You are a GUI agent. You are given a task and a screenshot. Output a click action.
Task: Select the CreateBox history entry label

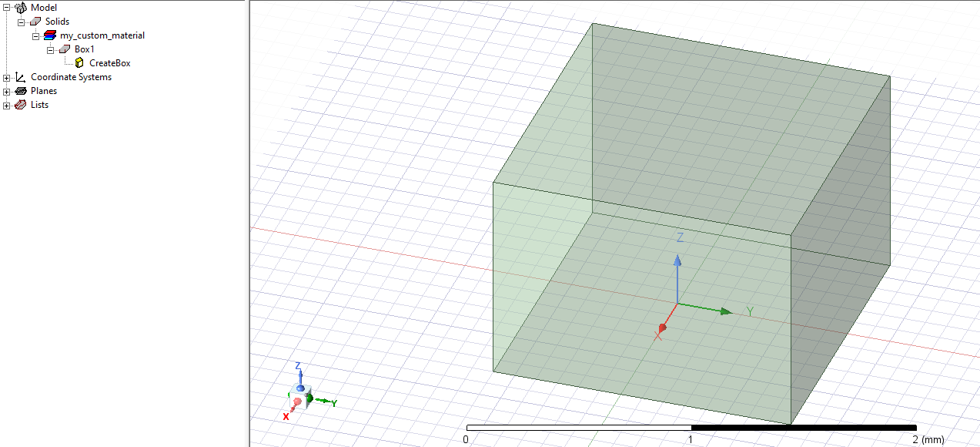point(109,63)
